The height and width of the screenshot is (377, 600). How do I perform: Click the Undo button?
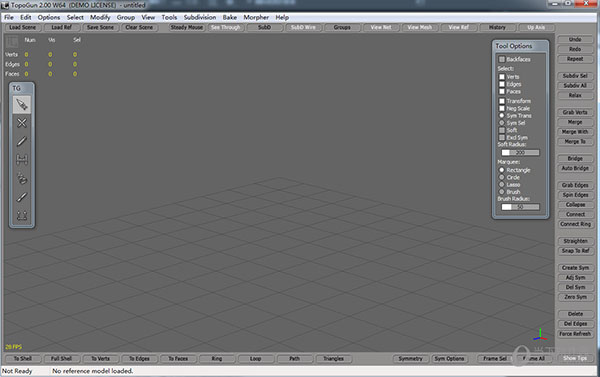point(575,39)
